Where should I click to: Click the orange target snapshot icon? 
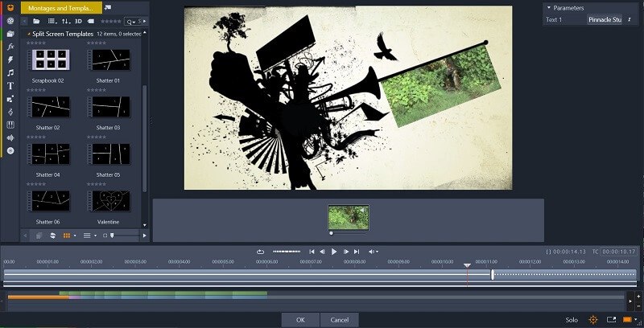(x=593, y=319)
